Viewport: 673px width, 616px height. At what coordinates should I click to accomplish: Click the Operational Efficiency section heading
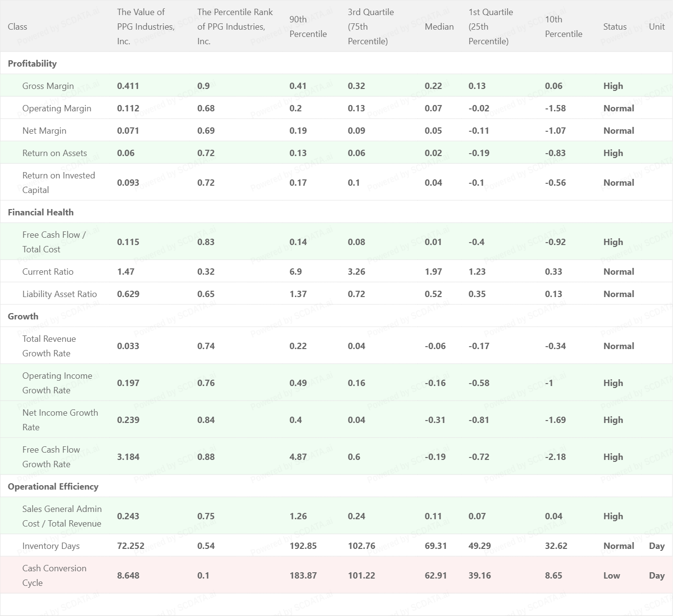[53, 487]
